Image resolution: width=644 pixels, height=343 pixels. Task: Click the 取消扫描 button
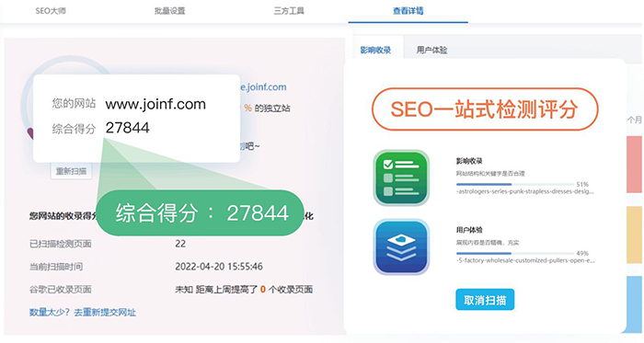[485, 300]
